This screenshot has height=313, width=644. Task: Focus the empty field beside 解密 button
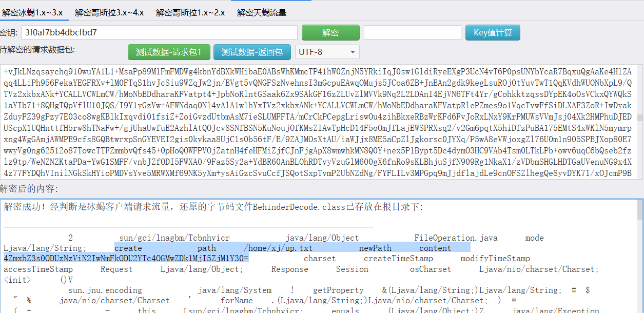pos(412,33)
